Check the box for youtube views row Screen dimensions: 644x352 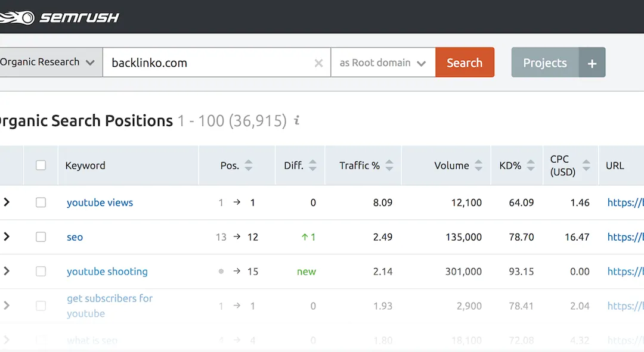click(x=41, y=203)
